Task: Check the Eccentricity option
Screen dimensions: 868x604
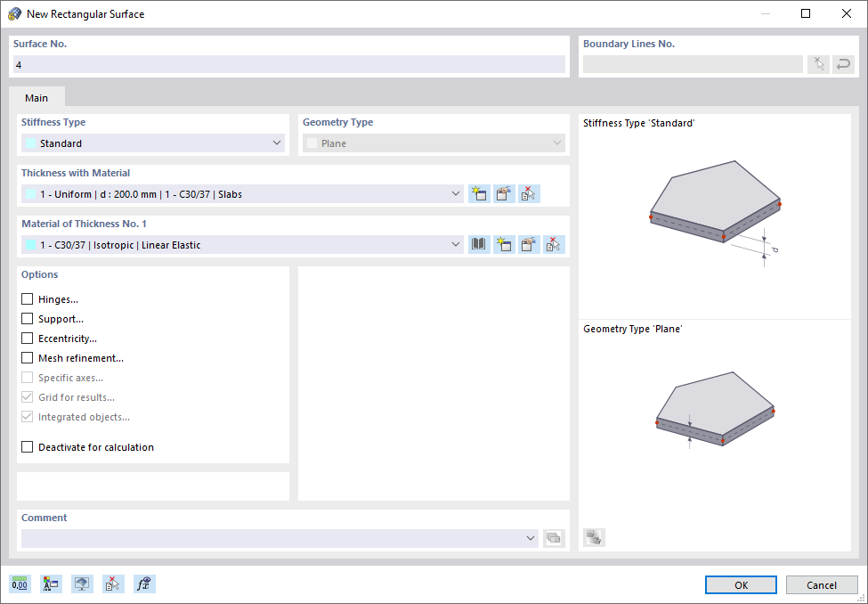Action: pyautogui.click(x=27, y=338)
